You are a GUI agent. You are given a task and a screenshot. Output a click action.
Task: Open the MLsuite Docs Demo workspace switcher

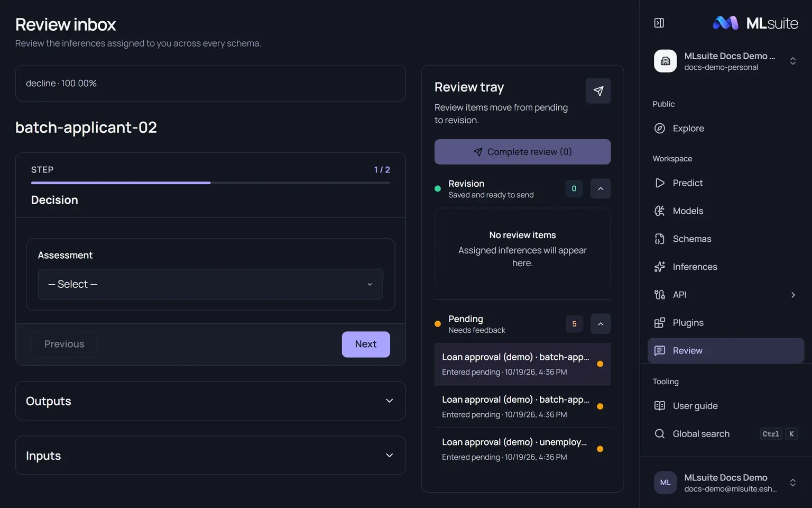coord(726,61)
